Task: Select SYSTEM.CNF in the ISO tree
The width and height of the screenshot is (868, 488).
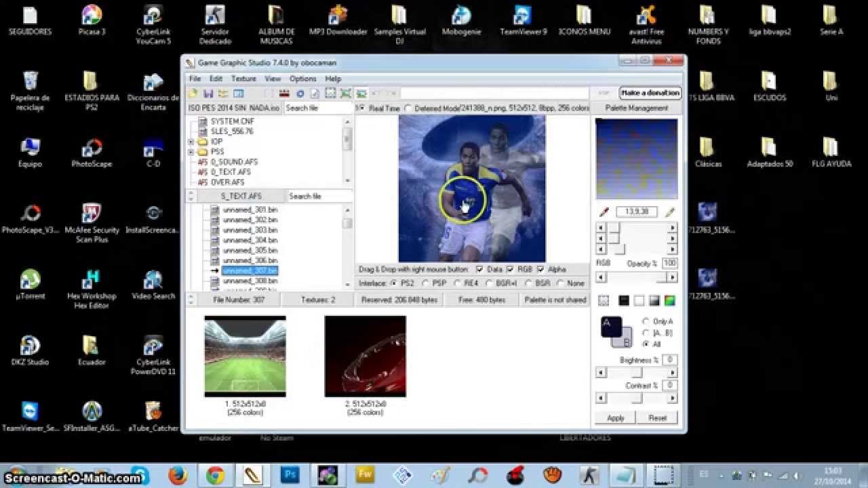Action: (x=232, y=121)
